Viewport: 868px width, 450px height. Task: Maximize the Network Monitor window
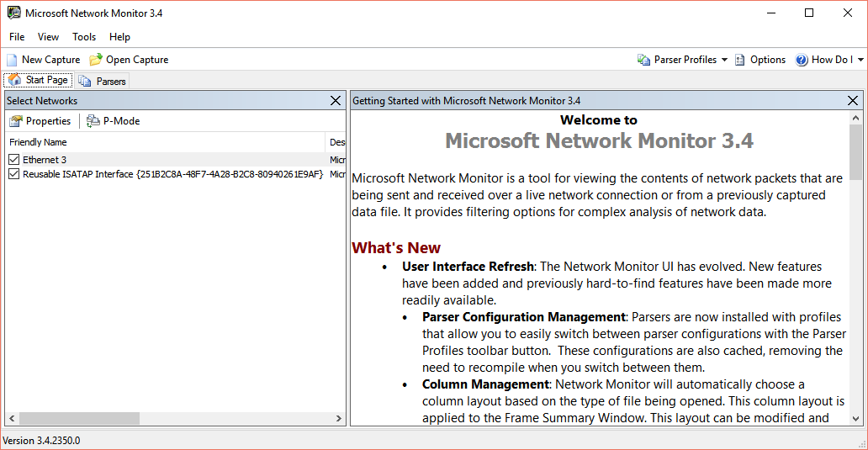[809, 13]
